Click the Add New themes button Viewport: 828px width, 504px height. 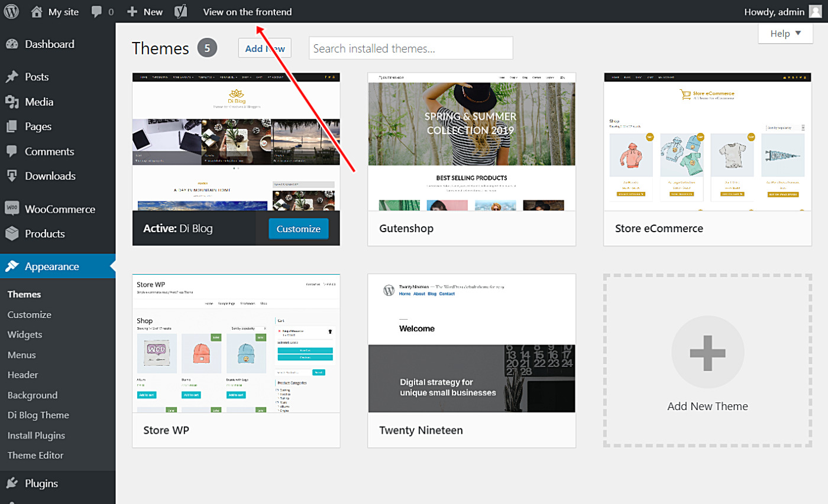point(265,48)
